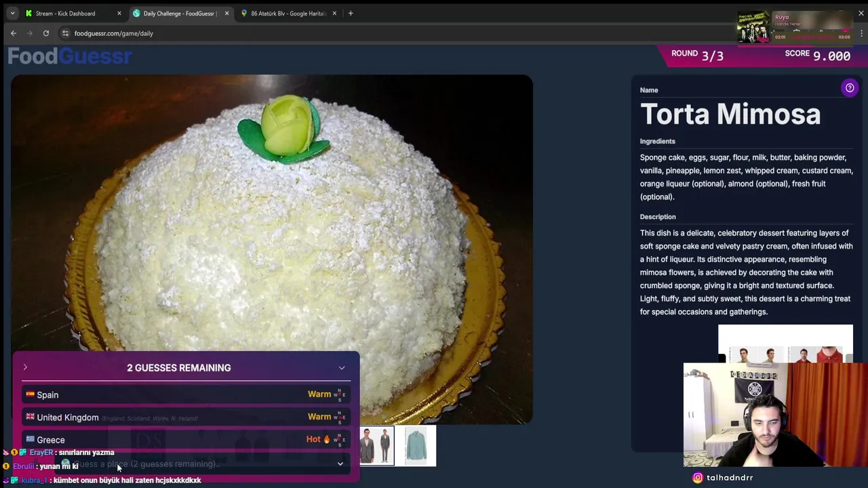Viewport: 868px width, 488px height.
Task: Click the grey suit ad thumbnail
Action: coord(377,446)
